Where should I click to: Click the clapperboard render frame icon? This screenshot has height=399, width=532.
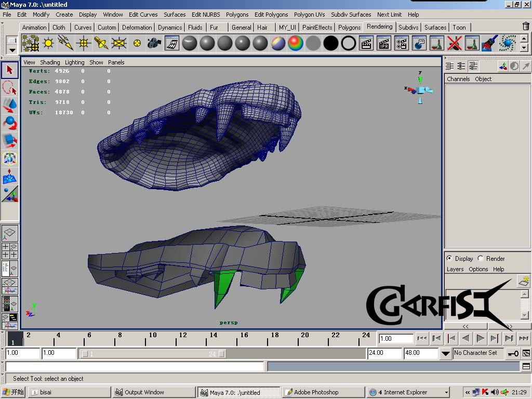[x=366, y=43]
